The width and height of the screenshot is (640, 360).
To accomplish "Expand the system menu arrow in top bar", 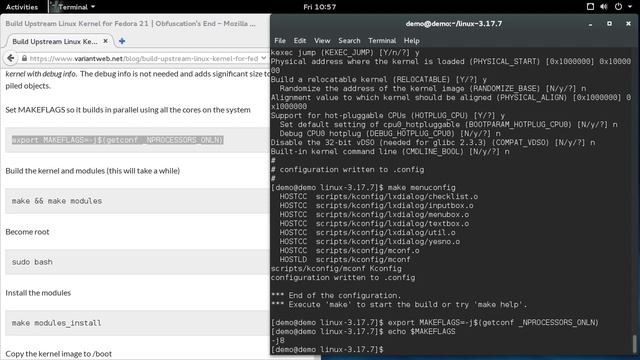I will [x=630, y=7].
